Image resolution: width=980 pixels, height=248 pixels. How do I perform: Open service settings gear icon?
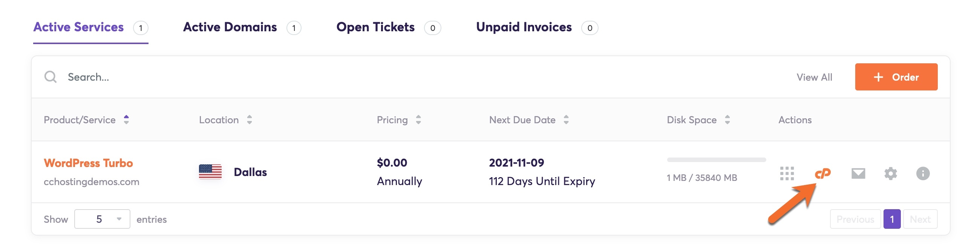point(890,173)
